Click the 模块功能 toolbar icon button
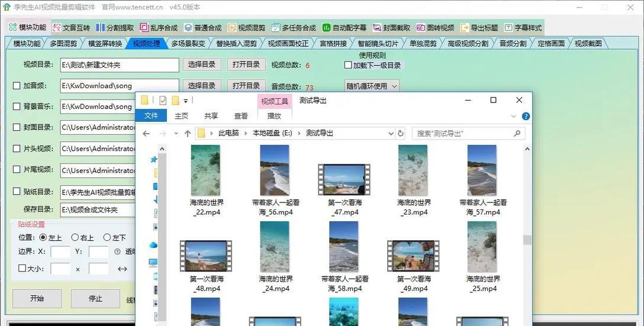The height and width of the screenshot is (326, 644). 27,27
